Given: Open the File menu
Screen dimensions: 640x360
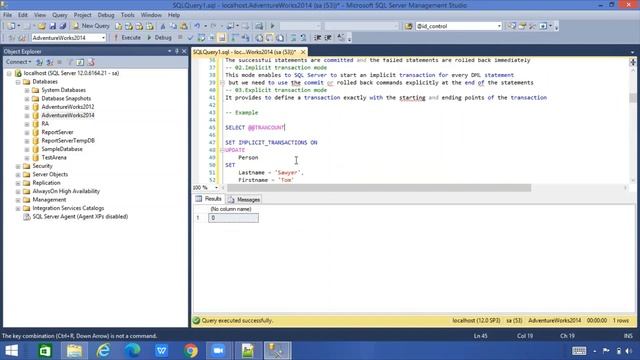Looking at the screenshot, I should coord(7,15).
